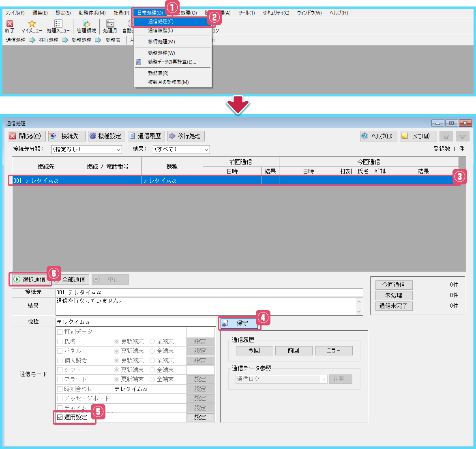Select the 001 テレタイムα row
This screenshot has height=449, width=476.
tap(231, 181)
